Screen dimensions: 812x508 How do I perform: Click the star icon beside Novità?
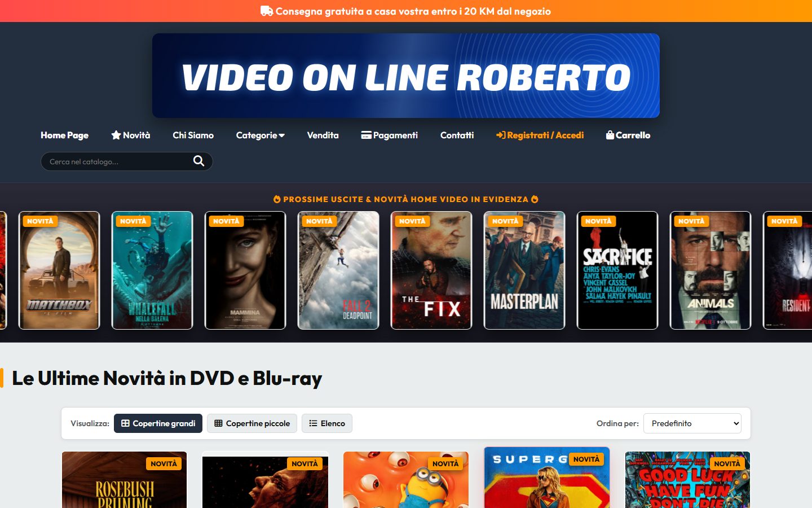point(116,135)
